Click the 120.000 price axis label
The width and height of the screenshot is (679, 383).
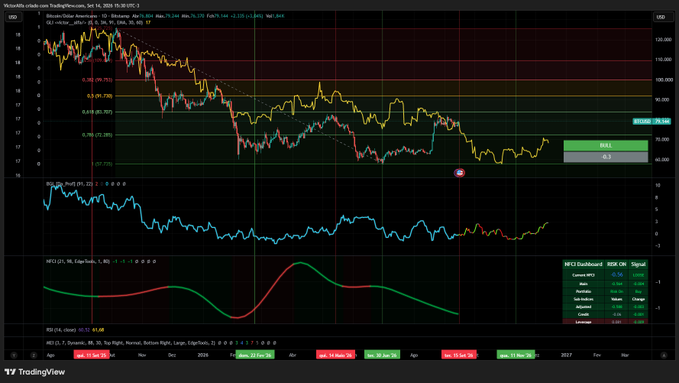click(664, 39)
